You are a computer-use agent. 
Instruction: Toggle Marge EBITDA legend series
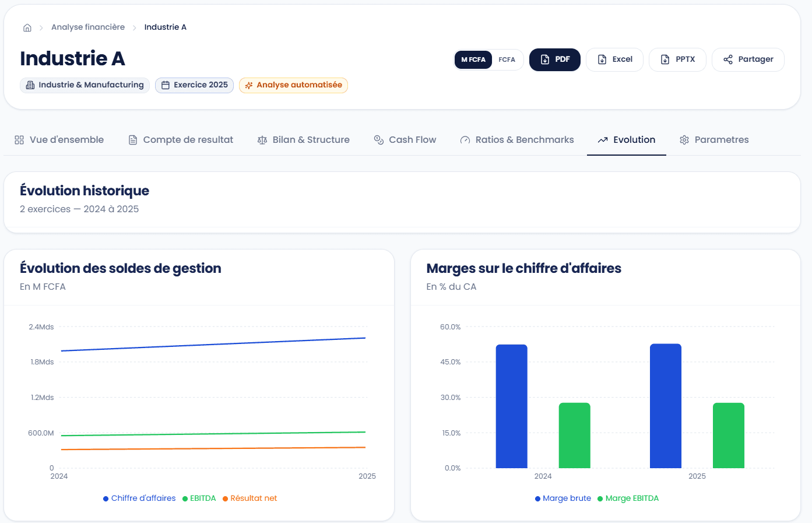(628, 499)
